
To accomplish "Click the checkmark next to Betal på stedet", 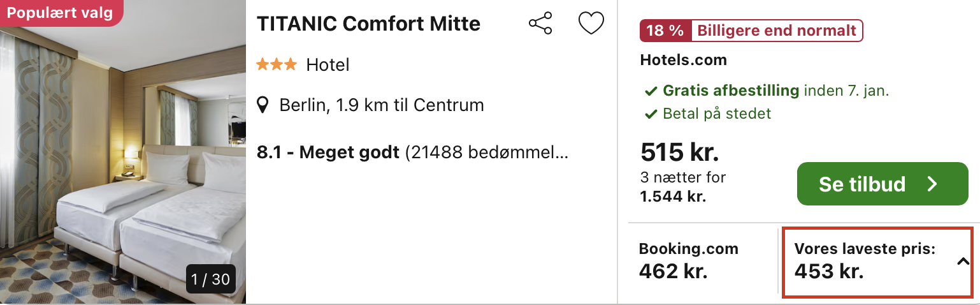I will coord(651,114).
